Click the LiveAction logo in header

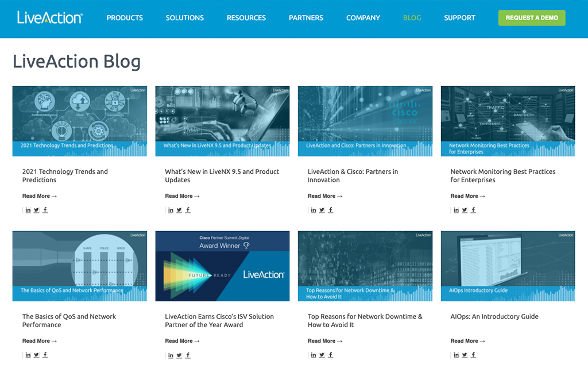tap(49, 18)
